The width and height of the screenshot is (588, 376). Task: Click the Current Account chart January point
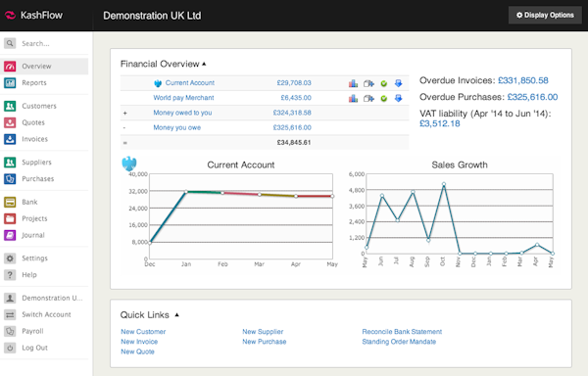(186, 192)
